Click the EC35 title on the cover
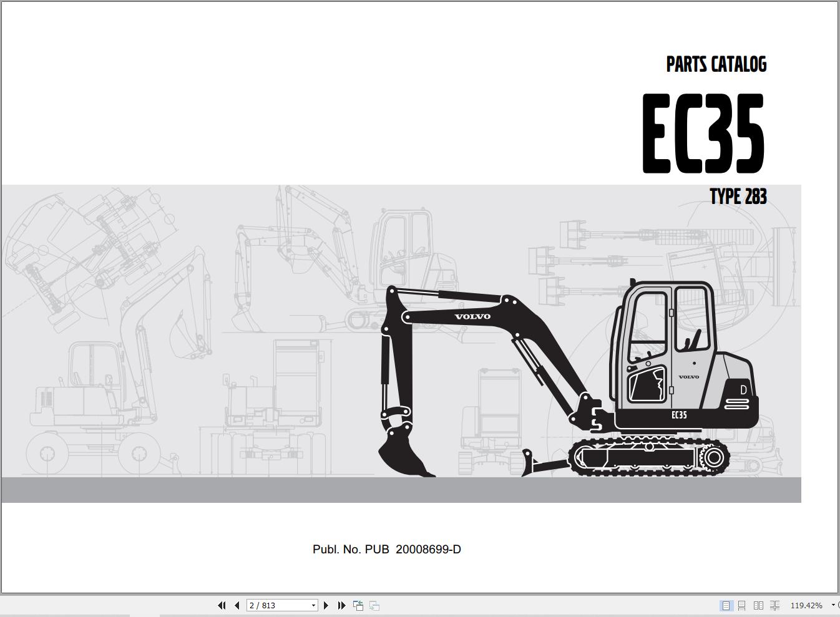Image resolution: width=840 pixels, height=617 pixels. (x=703, y=132)
